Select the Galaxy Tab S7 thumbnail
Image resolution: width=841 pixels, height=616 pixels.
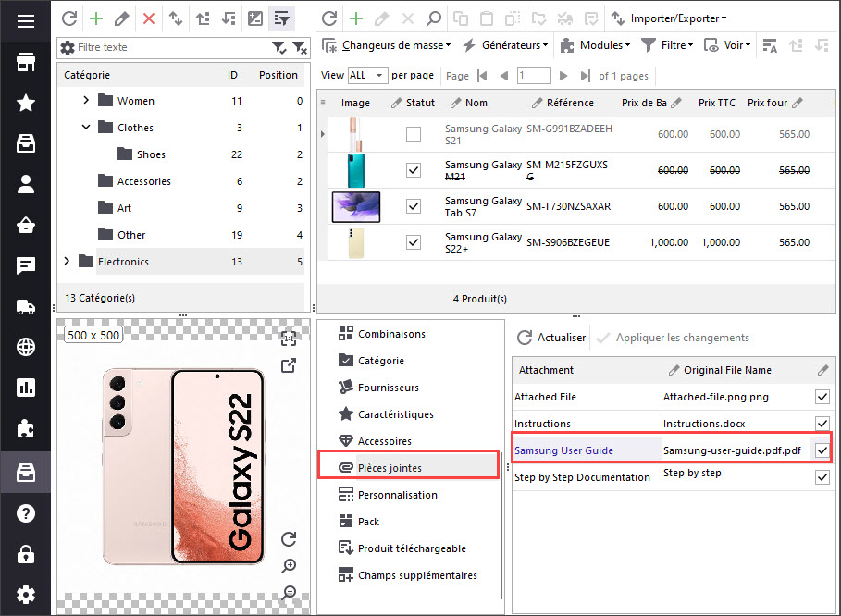click(356, 207)
